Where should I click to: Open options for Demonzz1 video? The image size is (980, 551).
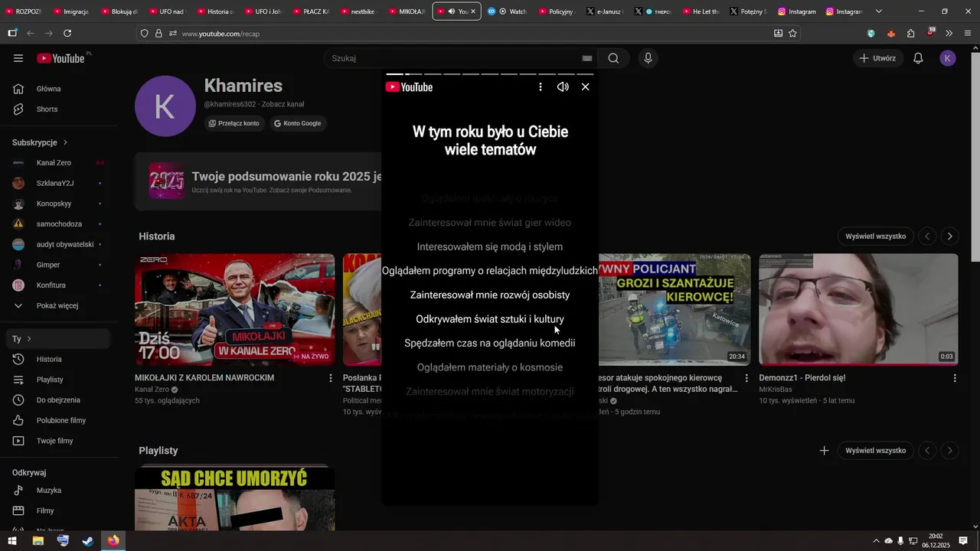[955, 378]
